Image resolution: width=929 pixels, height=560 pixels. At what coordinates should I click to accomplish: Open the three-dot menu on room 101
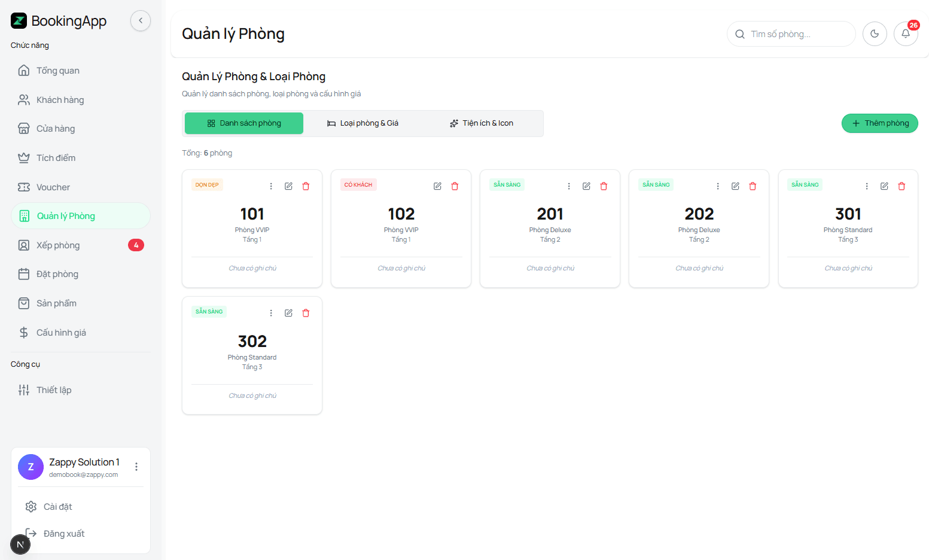tap(271, 186)
